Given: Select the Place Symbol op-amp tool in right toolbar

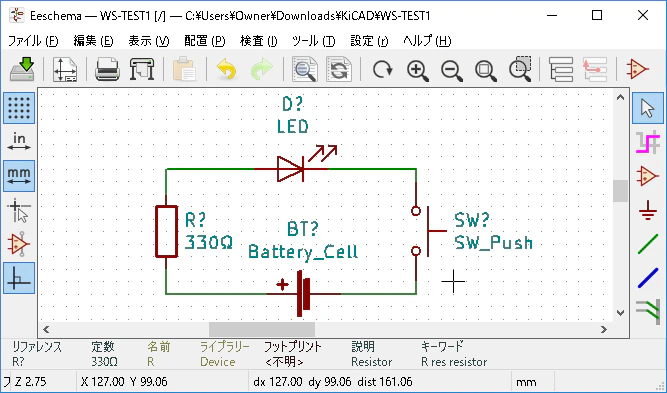Looking at the screenshot, I should coord(647,176).
